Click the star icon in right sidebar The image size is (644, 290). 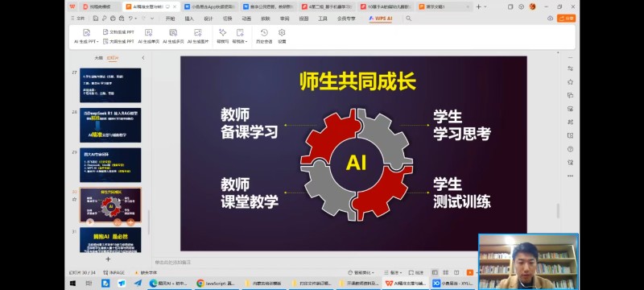point(570,82)
